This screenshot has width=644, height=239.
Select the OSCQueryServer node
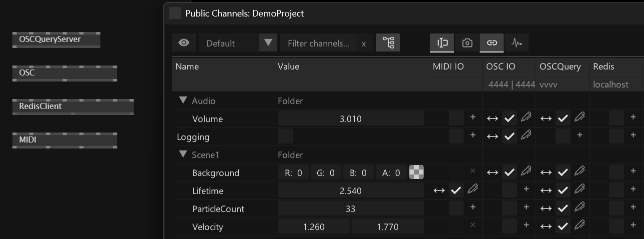coord(56,39)
